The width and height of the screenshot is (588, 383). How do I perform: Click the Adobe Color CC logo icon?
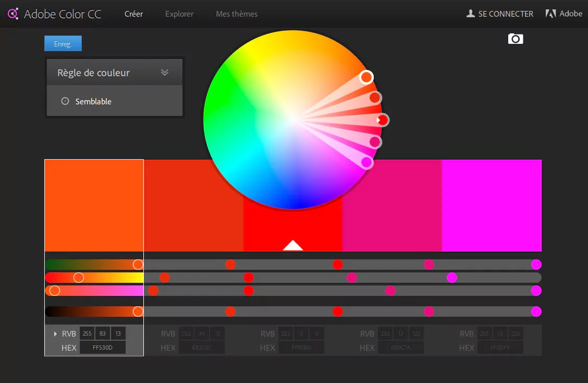click(x=13, y=14)
